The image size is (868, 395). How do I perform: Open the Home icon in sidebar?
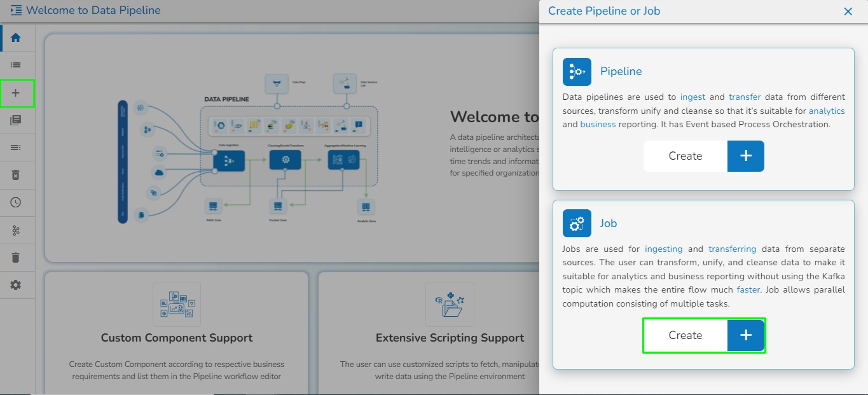tap(16, 38)
